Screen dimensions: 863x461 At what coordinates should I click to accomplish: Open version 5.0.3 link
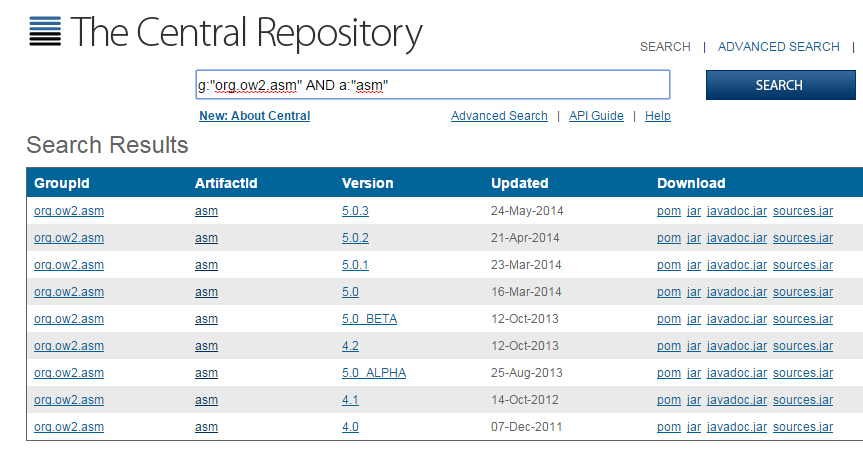tap(355, 211)
